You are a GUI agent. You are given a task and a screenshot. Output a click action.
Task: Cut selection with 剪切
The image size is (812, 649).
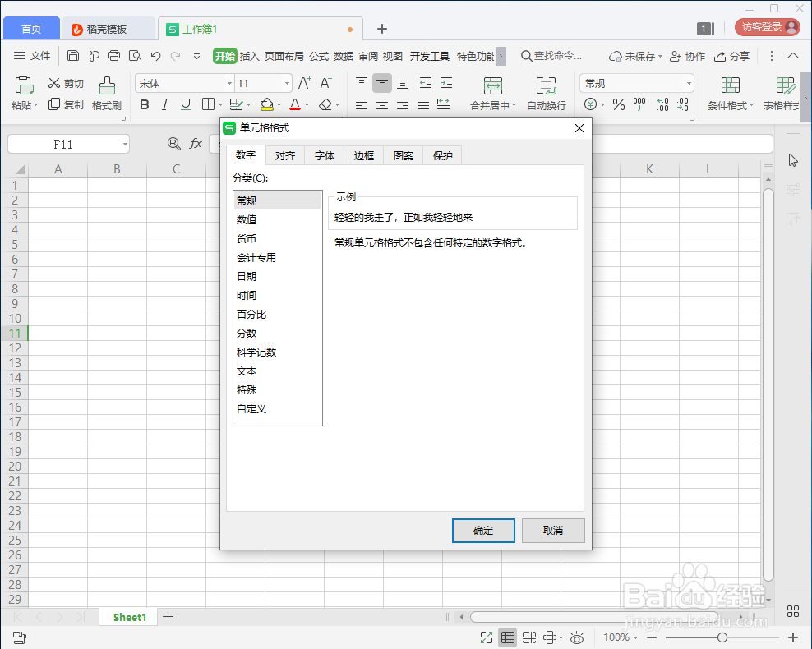pyautogui.click(x=66, y=83)
